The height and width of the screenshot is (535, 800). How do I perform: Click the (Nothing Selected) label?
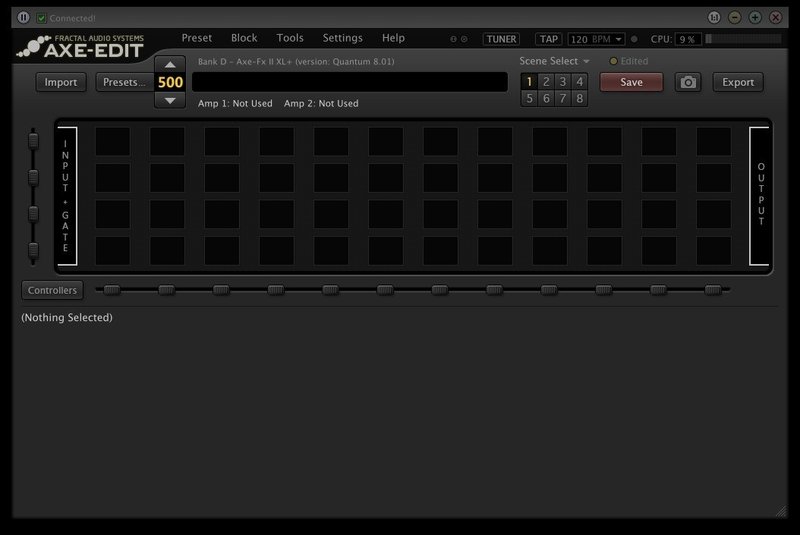click(x=67, y=318)
